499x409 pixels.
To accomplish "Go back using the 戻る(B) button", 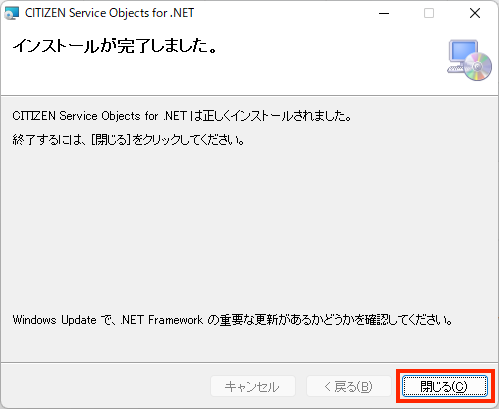I will 349,386.
